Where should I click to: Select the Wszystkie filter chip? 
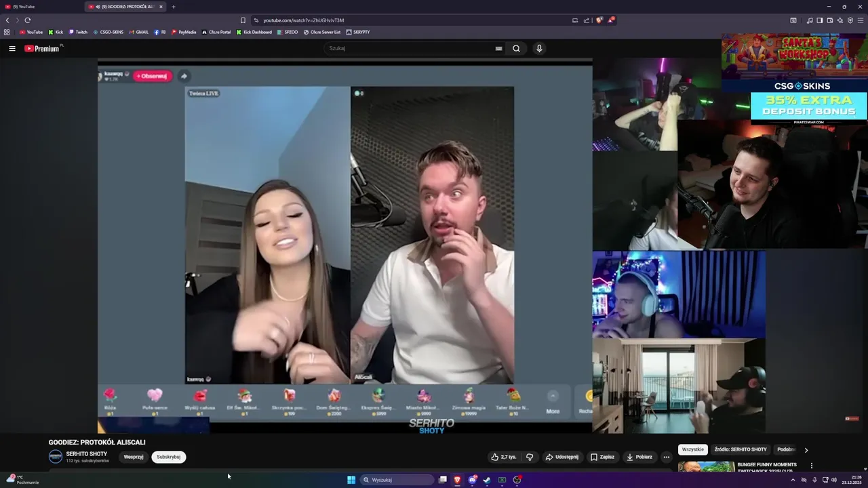coord(693,449)
